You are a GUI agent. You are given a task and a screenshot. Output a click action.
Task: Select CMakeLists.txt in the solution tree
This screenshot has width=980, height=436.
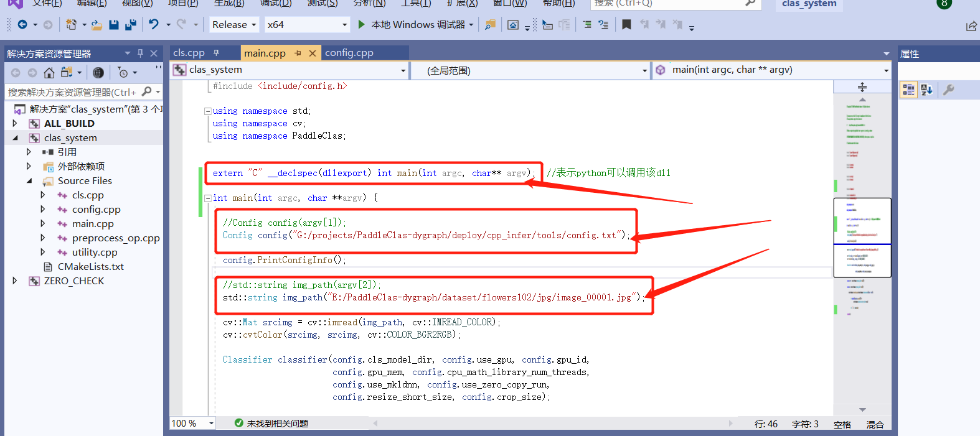coord(91,267)
